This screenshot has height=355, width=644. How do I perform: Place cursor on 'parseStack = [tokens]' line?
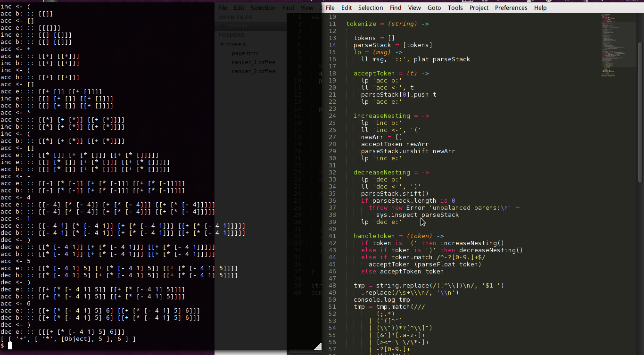pyautogui.click(x=393, y=45)
